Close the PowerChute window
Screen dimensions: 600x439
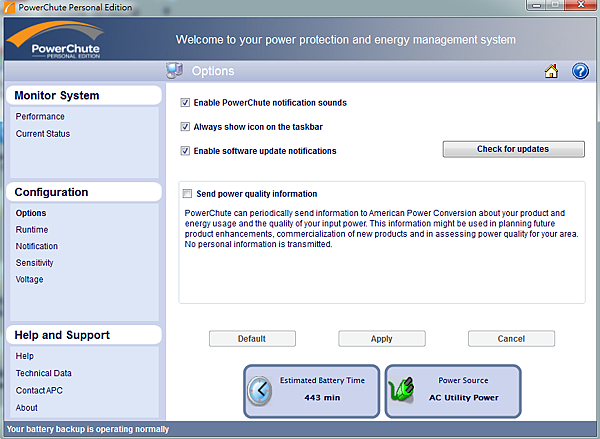coord(580,5)
